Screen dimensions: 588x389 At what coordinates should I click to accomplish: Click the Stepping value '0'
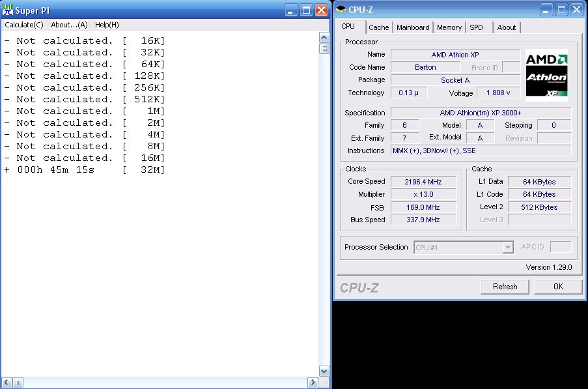[x=554, y=125]
